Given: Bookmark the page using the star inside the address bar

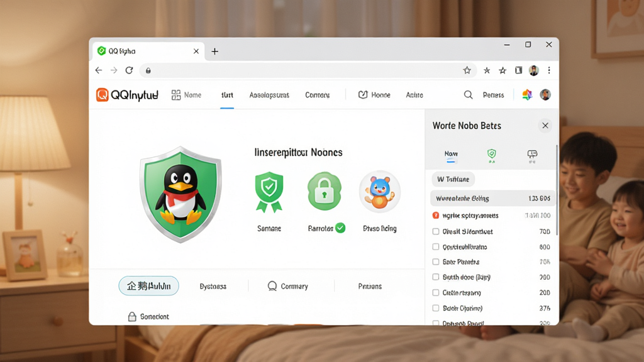Looking at the screenshot, I should pos(467,70).
